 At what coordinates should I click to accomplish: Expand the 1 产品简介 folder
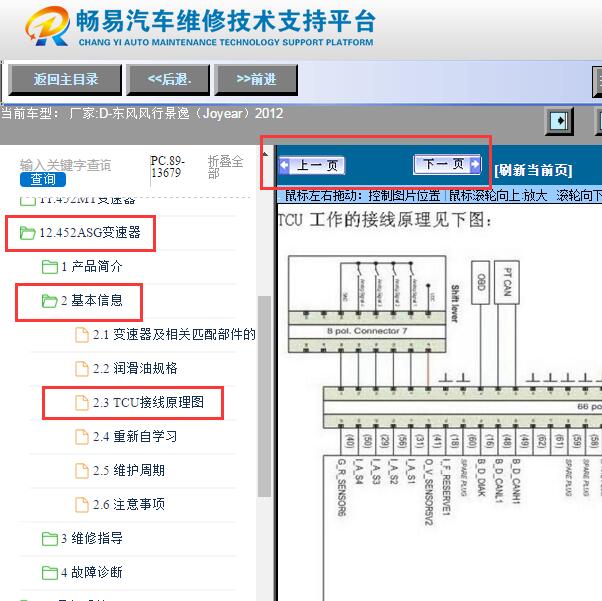(x=91, y=266)
